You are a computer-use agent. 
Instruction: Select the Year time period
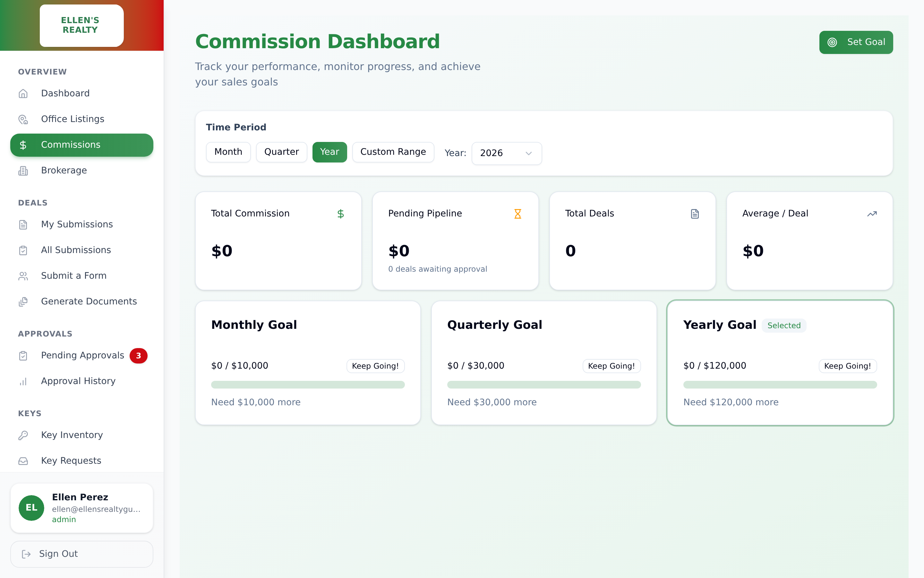[329, 152]
